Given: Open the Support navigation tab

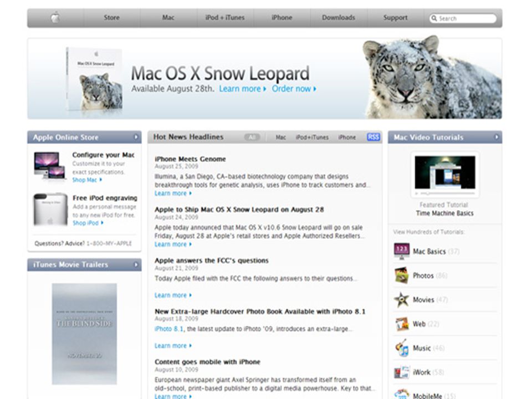Looking at the screenshot, I should tap(395, 18).
